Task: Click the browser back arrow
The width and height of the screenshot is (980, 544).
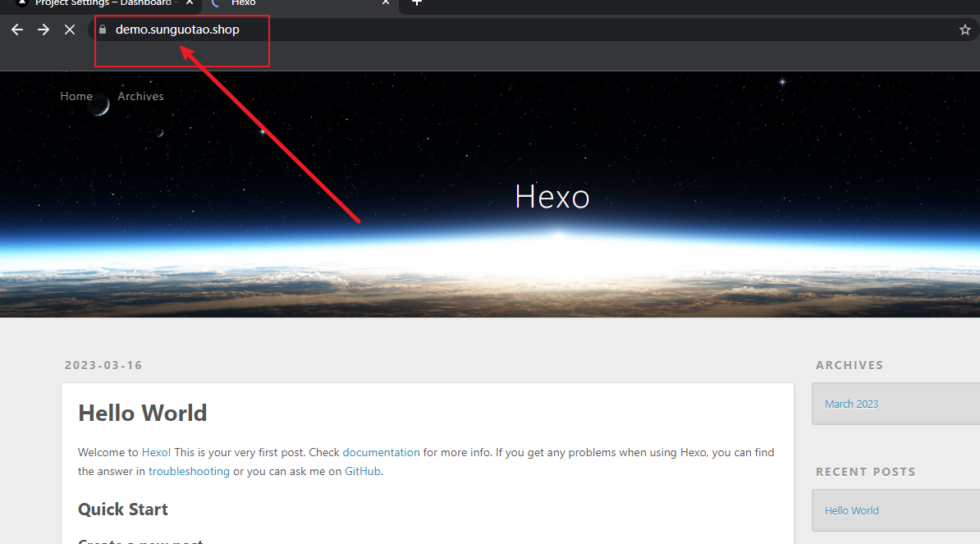Action: [x=17, y=30]
